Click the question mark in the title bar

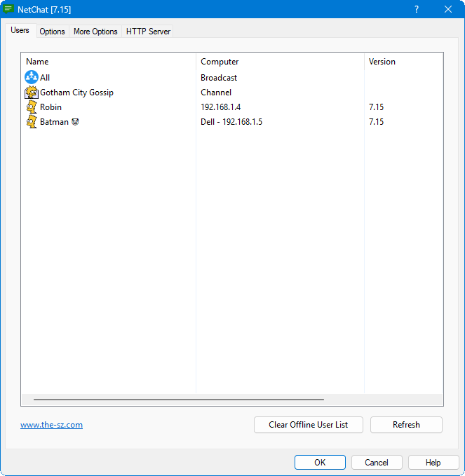click(417, 9)
